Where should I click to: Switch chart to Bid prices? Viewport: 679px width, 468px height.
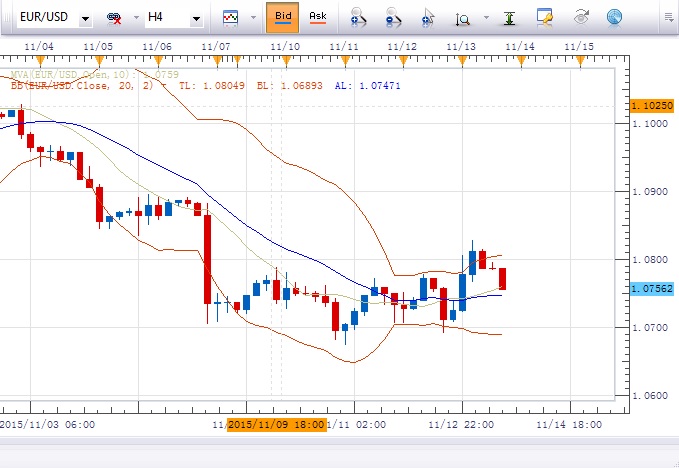[282, 17]
